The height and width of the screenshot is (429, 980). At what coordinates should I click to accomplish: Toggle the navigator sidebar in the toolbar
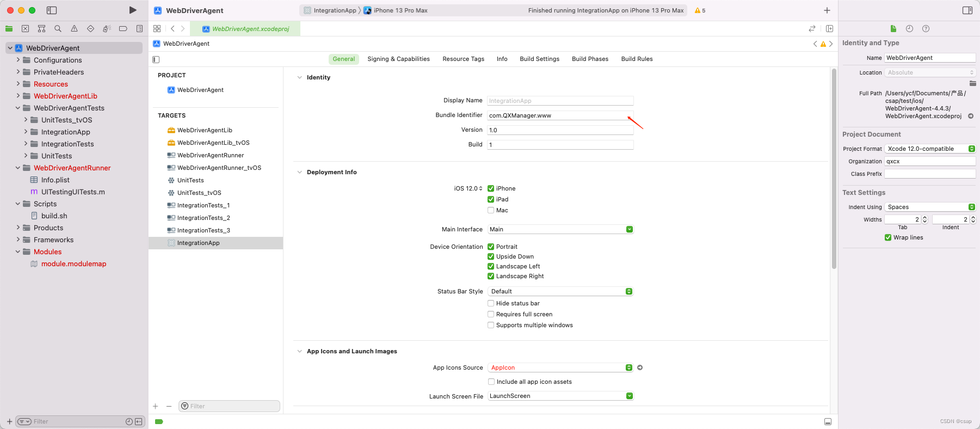[x=52, y=10]
